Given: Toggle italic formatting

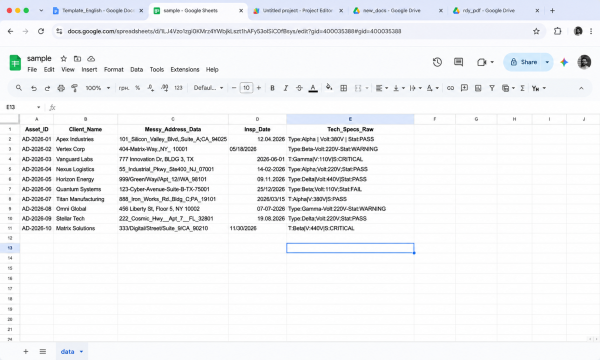Looking at the screenshot, I should point(286,88).
